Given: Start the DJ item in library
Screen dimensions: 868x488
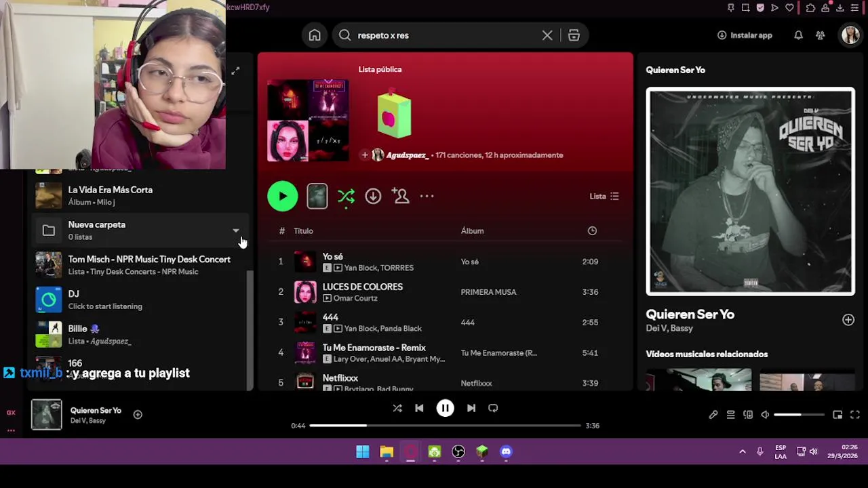Looking at the screenshot, I should [141, 300].
